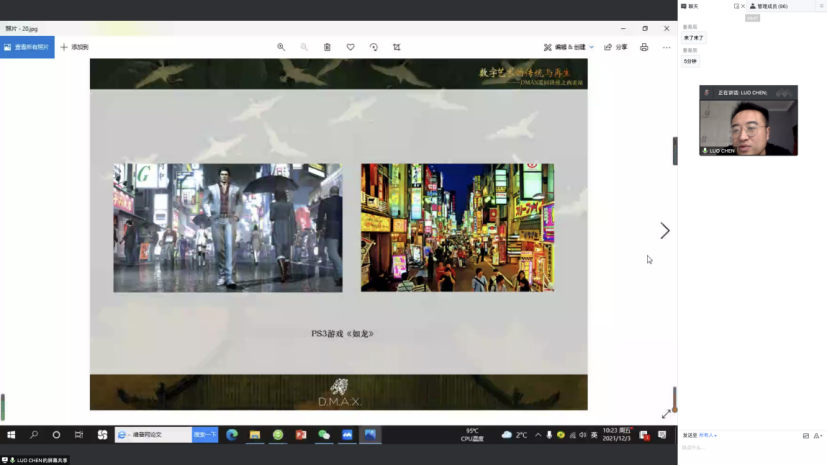Open the three-dot more options menu

point(667,47)
